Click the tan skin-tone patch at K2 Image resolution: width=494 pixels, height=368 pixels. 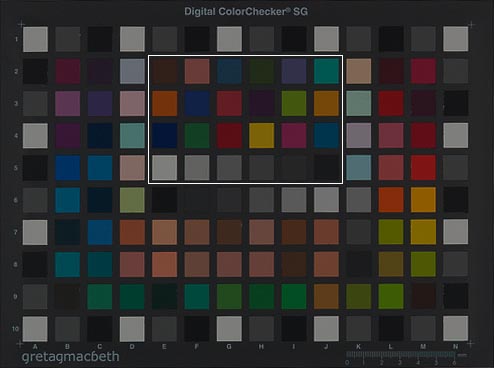tap(359, 71)
